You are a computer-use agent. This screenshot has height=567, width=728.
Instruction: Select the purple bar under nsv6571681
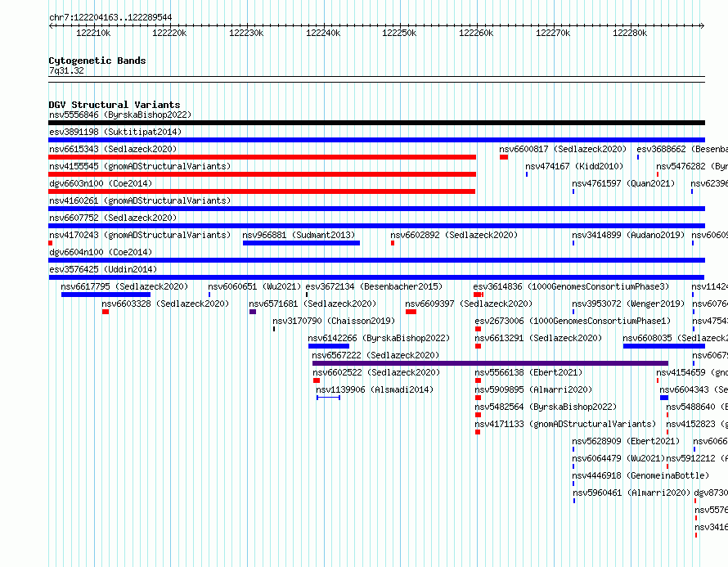[x=253, y=312]
